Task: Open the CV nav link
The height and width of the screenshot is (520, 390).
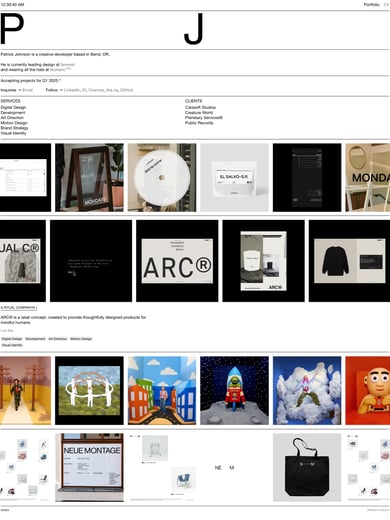Action: pyautogui.click(x=386, y=5)
